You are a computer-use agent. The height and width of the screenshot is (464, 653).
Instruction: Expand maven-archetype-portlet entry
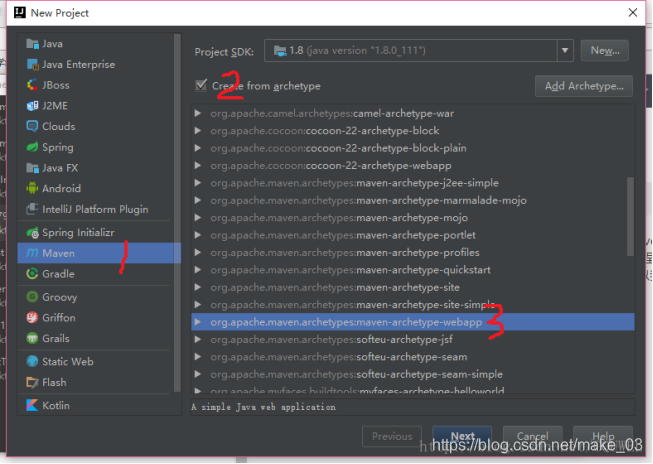(x=198, y=235)
